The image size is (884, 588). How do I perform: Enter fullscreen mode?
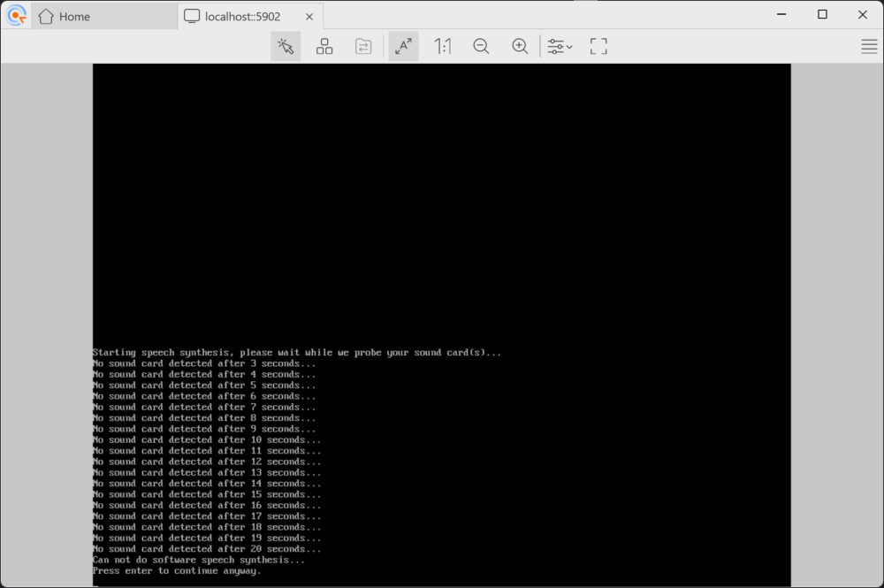click(x=598, y=46)
